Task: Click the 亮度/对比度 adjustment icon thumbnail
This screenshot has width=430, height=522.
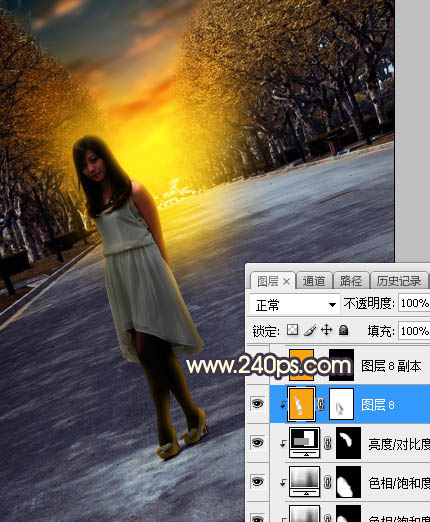Action: pos(304,443)
